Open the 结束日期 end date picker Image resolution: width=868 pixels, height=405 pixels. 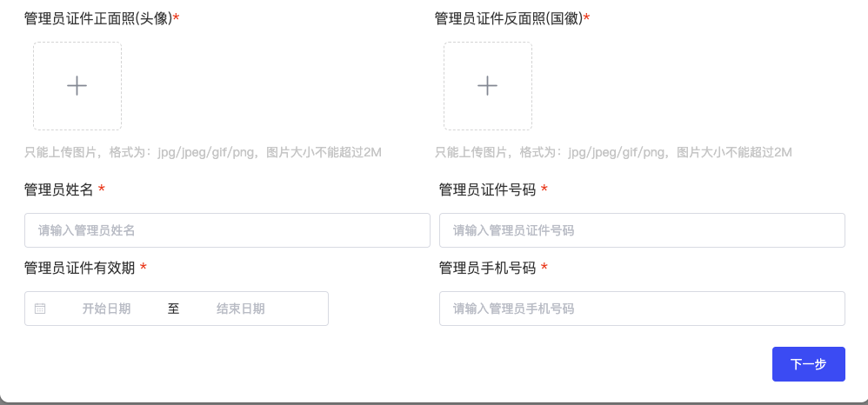coord(240,309)
